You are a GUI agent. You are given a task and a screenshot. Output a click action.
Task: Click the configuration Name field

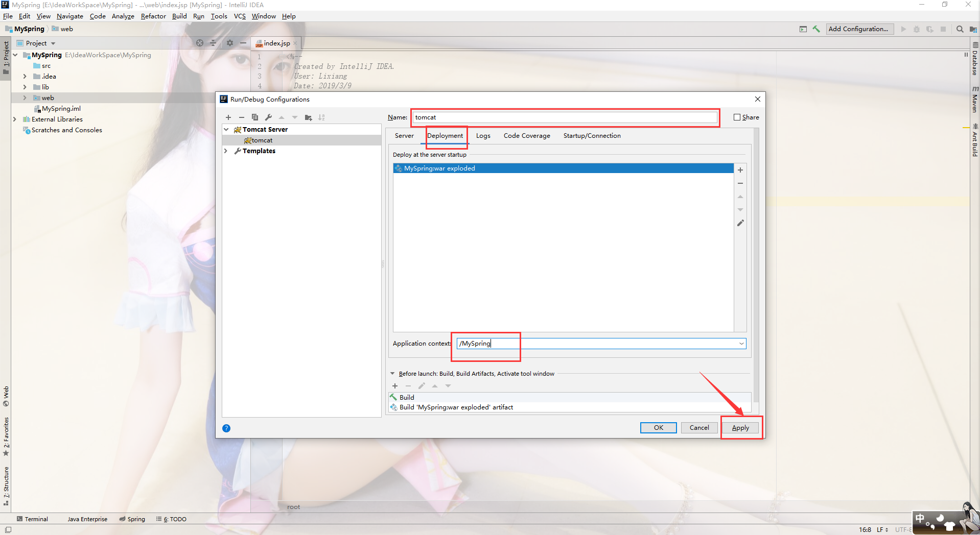(565, 117)
